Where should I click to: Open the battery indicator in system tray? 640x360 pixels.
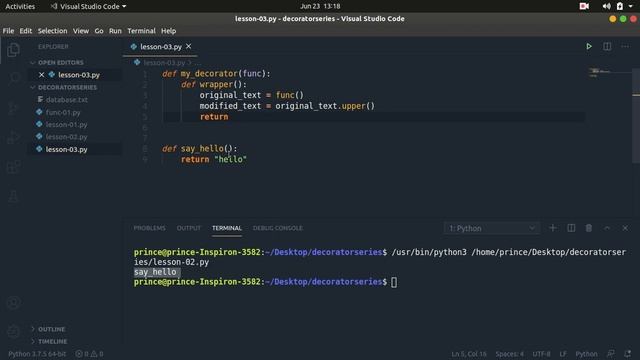click(620, 6)
